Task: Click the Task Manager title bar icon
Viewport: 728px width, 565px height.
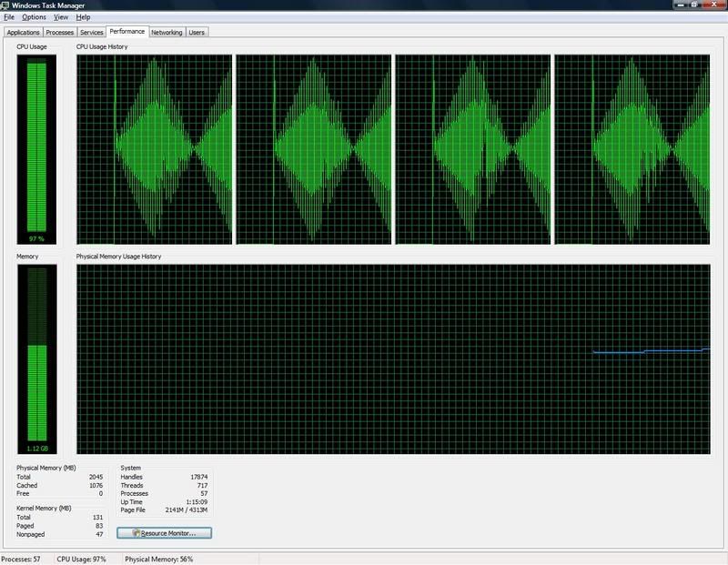Action: (x=5, y=5)
